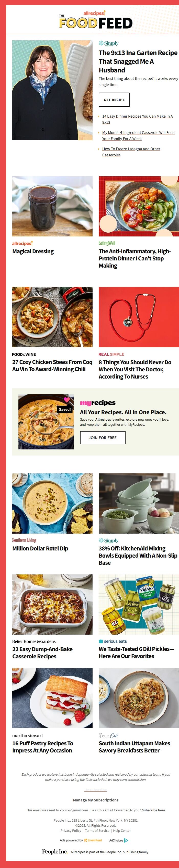The height and width of the screenshot is (868, 179).
Task: Open the Magical Dressing jar thumbnail
Action: coord(52,206)
